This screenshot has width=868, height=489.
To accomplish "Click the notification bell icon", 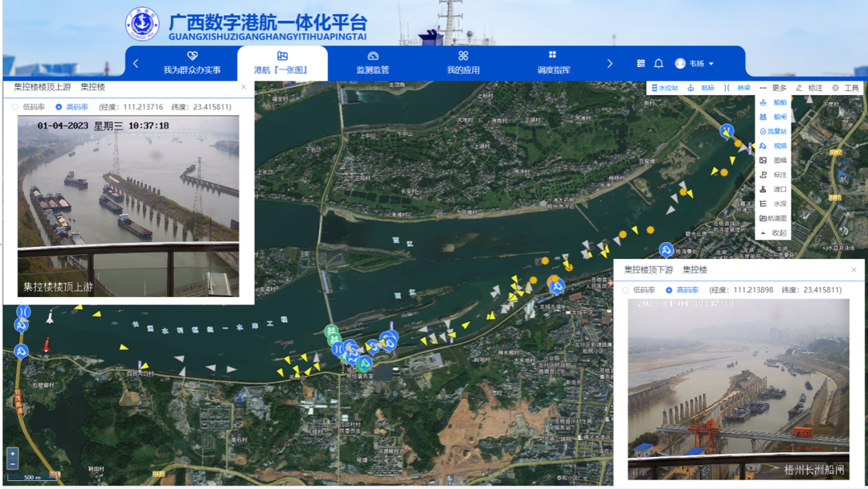I will coord(658,64).
